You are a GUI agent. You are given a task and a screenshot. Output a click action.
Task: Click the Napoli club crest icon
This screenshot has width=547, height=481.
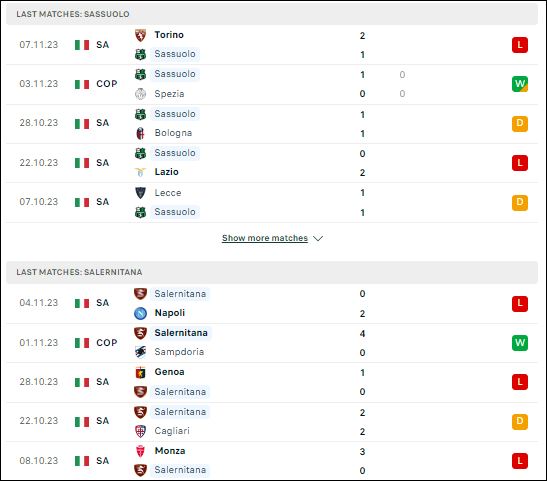(x=140, y=313)
